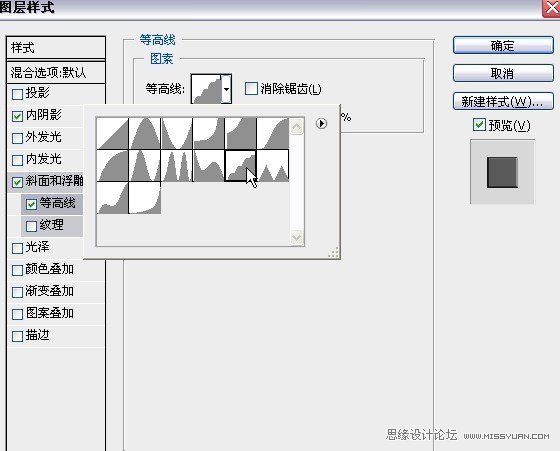The width and height of the screenshot is (560, 451).
Task: Choose the Rolling Slope-Descending contour preset
Action: coord(209,166)
